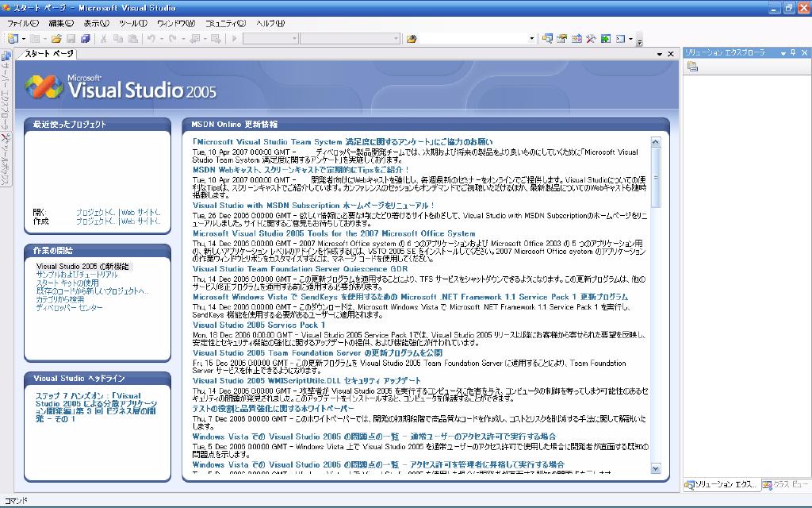Screen dimensions: 812x508
Task: Click the Add New Item toolbar icon
Action: (35, 39)
